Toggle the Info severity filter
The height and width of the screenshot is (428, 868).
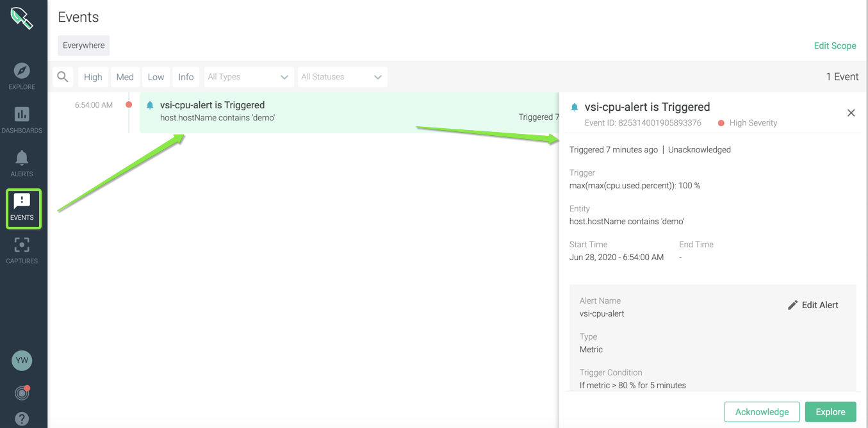click(x=186, y=77)
